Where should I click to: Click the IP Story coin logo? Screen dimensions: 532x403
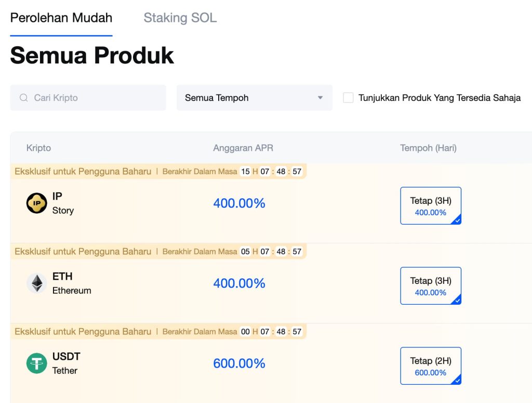click(x=36, y=203)
